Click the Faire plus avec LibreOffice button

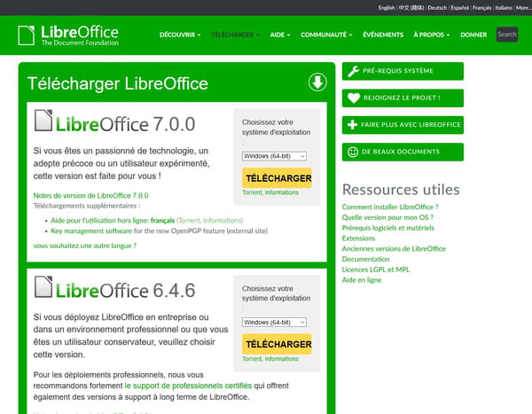coord(403,125)
